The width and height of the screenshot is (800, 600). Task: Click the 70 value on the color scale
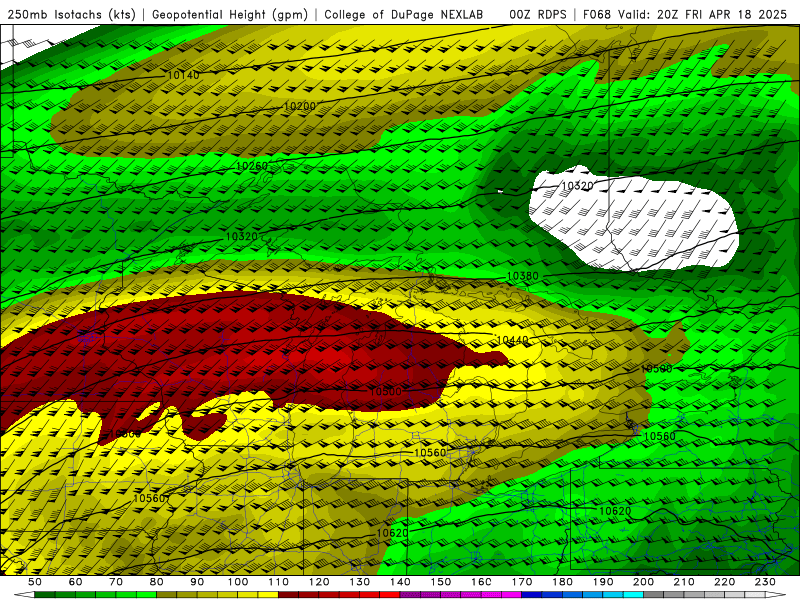click(116, 582)
